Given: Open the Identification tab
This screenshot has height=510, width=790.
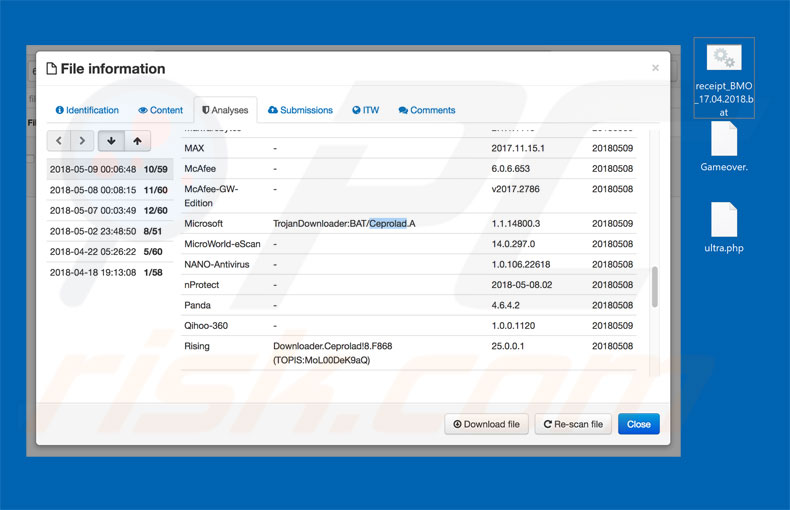Looking at the screenshot, I should click(x=87, y=110).
